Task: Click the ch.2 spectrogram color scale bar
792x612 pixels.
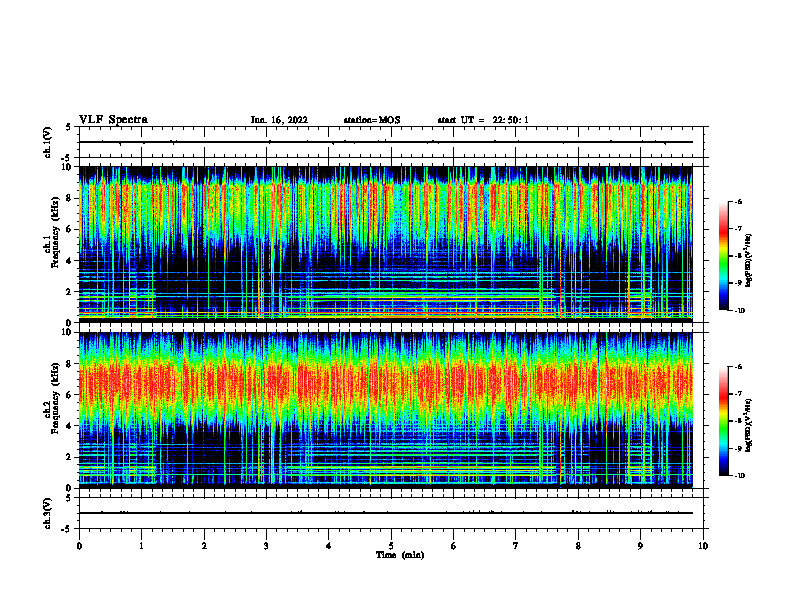Action: point(724,421)
